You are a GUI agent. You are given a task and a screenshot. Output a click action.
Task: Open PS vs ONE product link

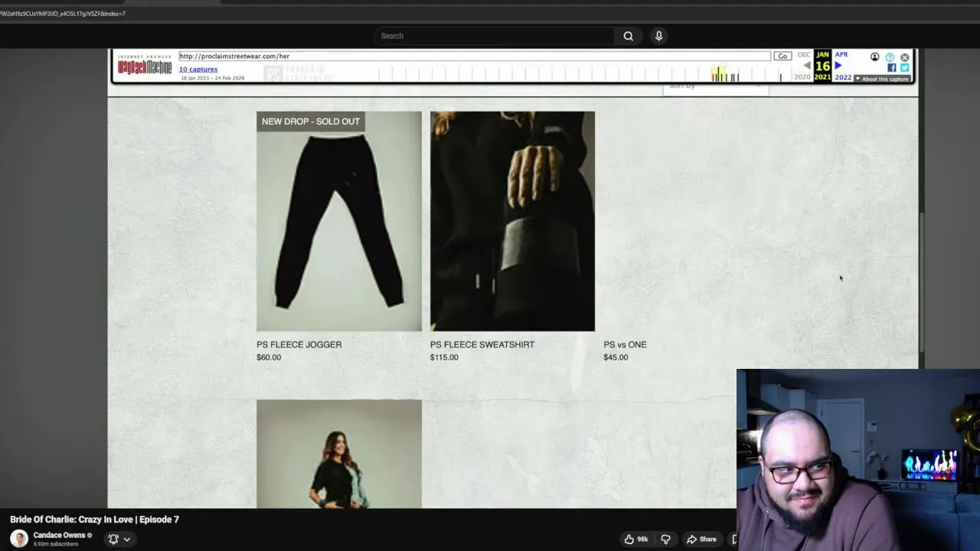625,344
